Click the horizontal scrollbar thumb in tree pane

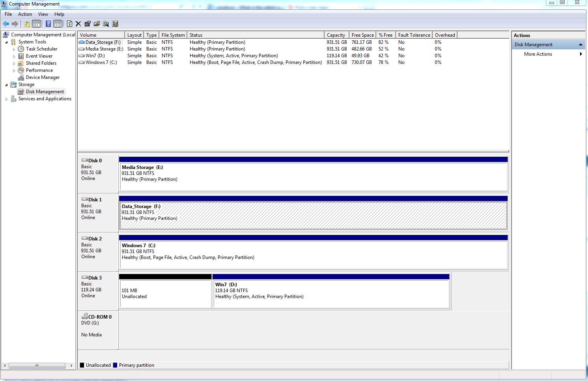pos(37,366)
